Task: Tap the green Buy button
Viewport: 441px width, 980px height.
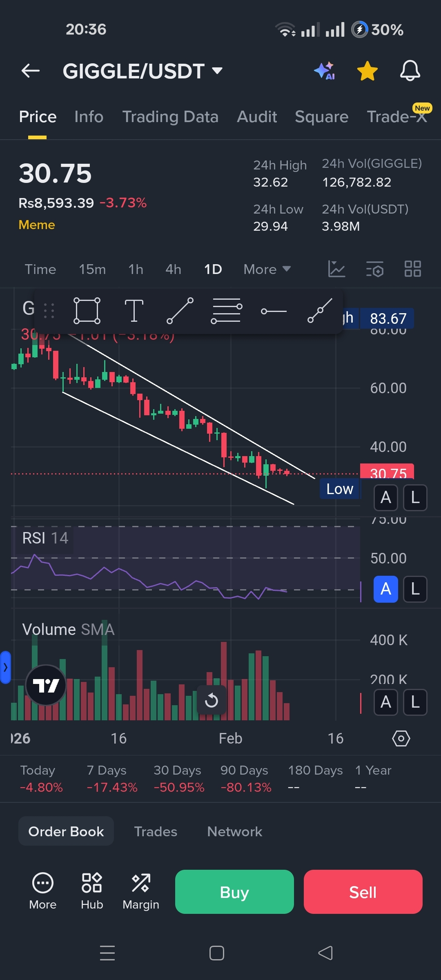Action: (234, 892)
